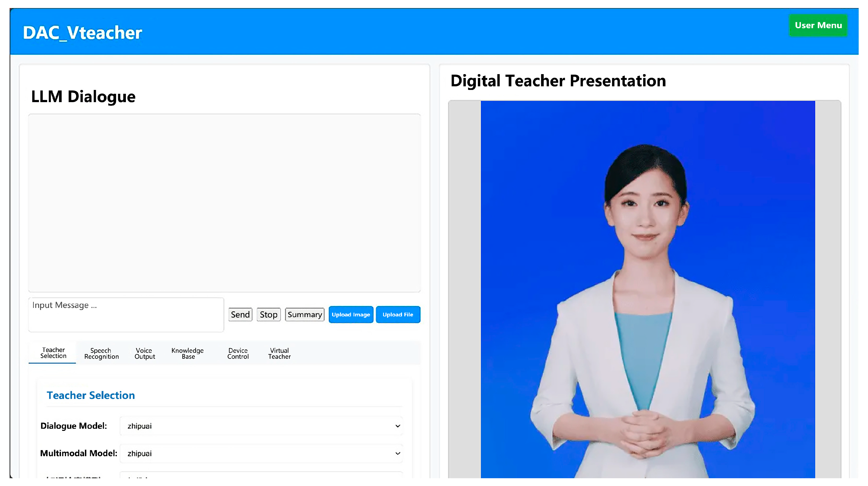Switch to the Virtual Teacher tab
Screen dimensions: 868x486
279,354
